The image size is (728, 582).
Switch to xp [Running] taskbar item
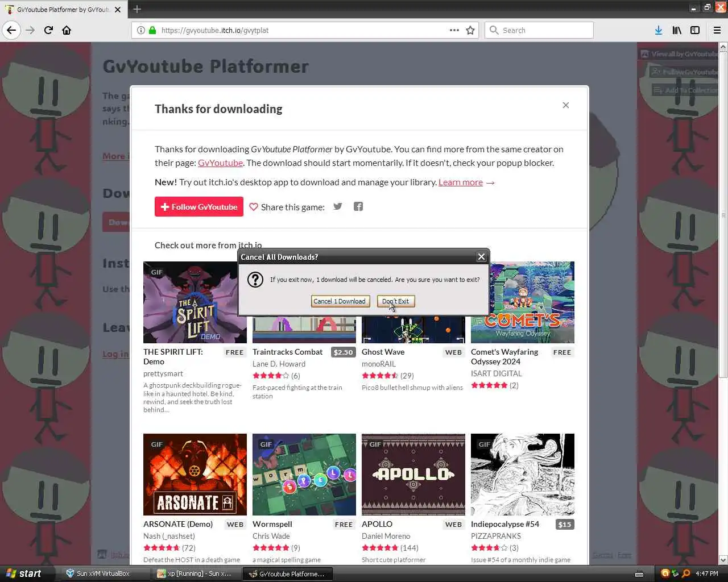pos(197,573)
